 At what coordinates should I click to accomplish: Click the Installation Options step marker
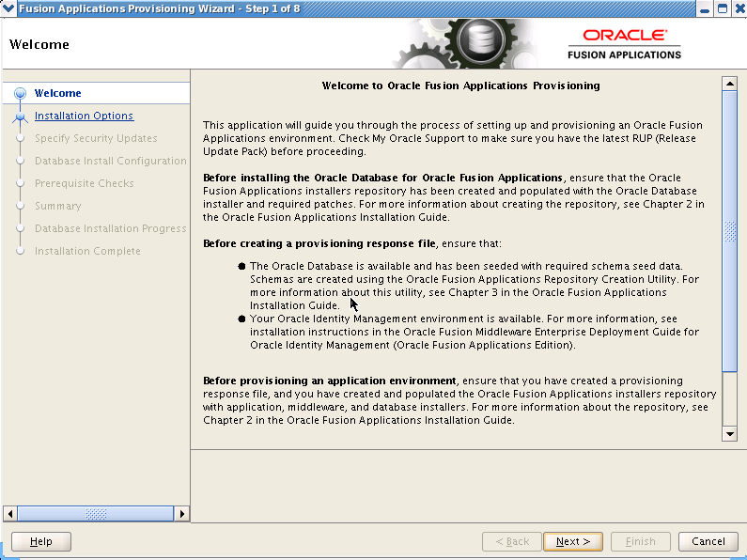tap(20, 117)
